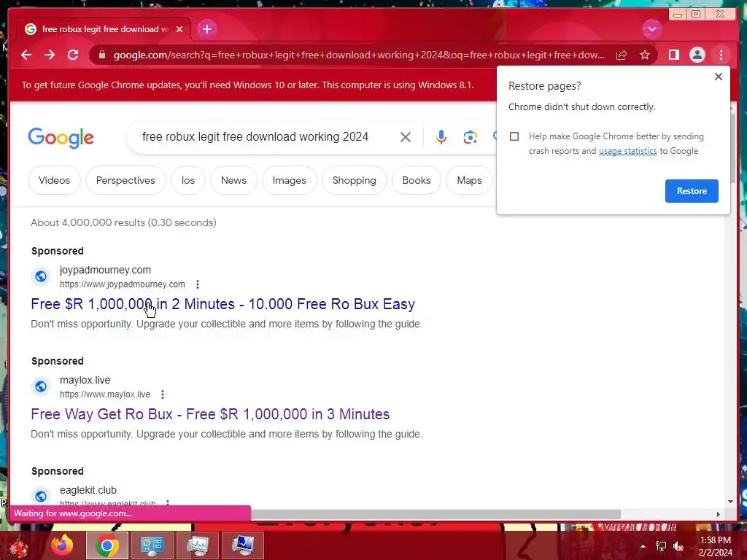The image size is (747, 560).
Task: Bookmark this page with the star icon
Action: [645, 55]
